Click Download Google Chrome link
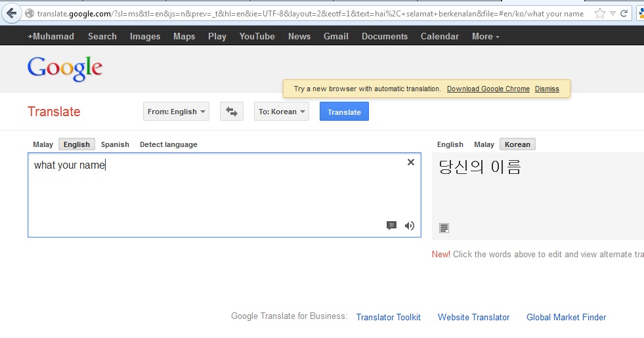Screen dimensions: 644x338 [x=488, y=89]
